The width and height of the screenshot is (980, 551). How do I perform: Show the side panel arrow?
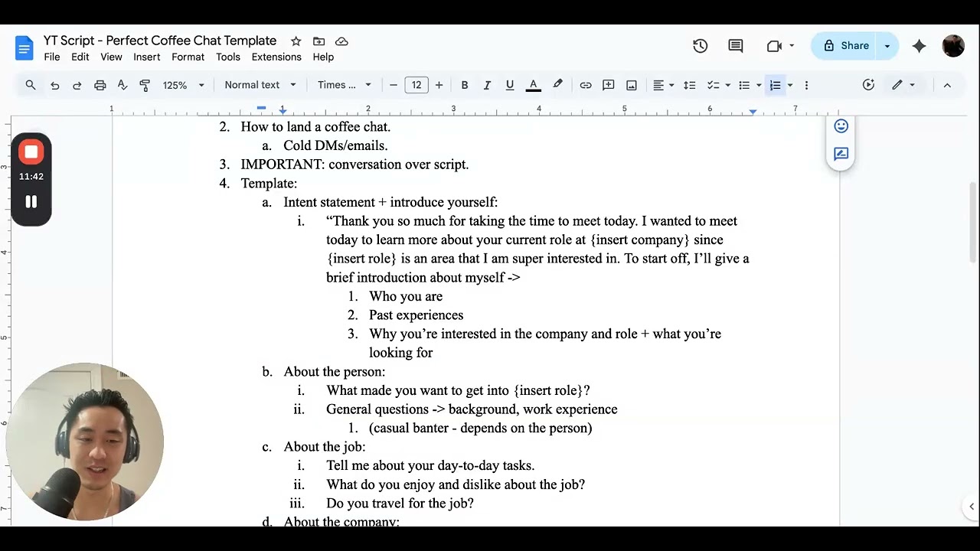point(971,507)
